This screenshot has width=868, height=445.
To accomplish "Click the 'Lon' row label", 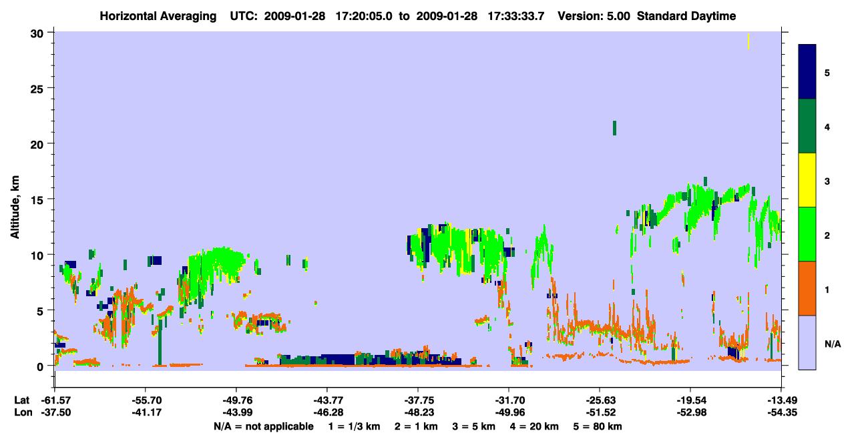I will (22, 412).
